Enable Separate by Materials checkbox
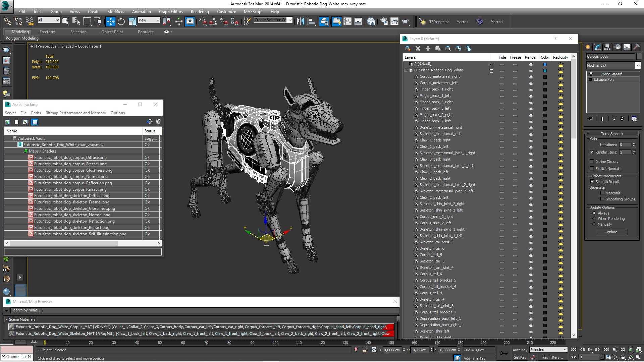Screen dimensions: 644x362 point(602,193)
